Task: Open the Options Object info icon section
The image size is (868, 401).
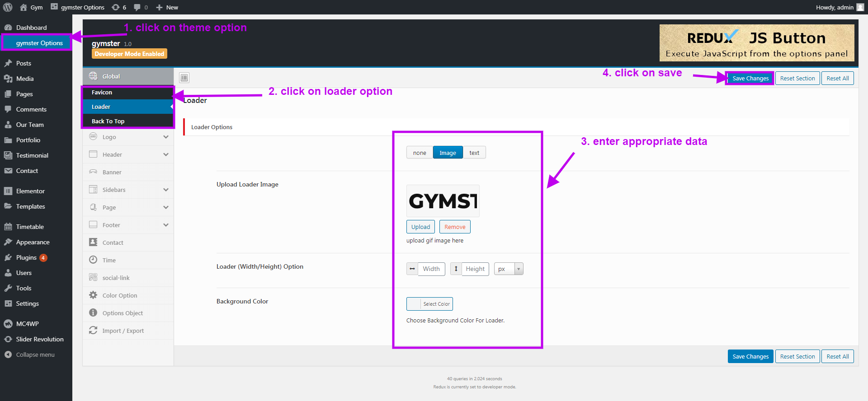Action: 93,313
